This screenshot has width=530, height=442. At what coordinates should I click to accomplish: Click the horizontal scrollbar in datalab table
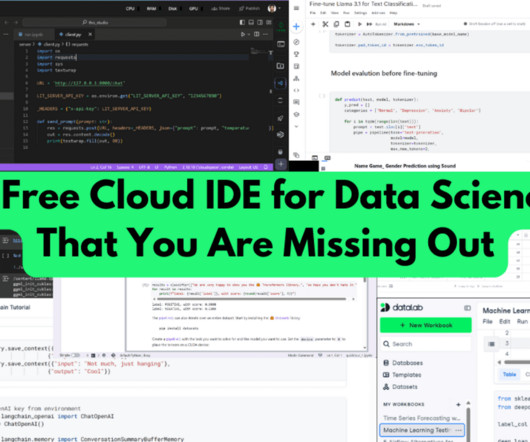pos(517,362)
